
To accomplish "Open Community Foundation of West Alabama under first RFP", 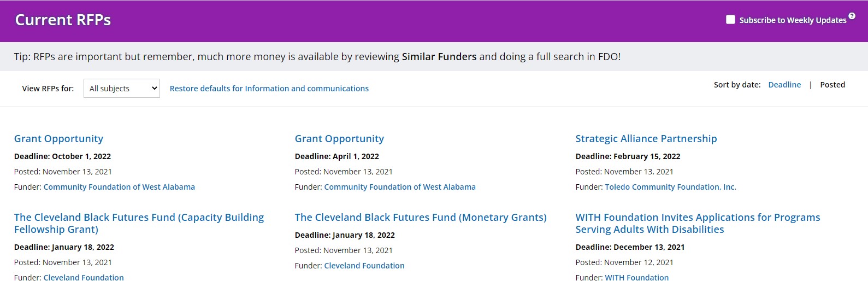I will 119,187.
